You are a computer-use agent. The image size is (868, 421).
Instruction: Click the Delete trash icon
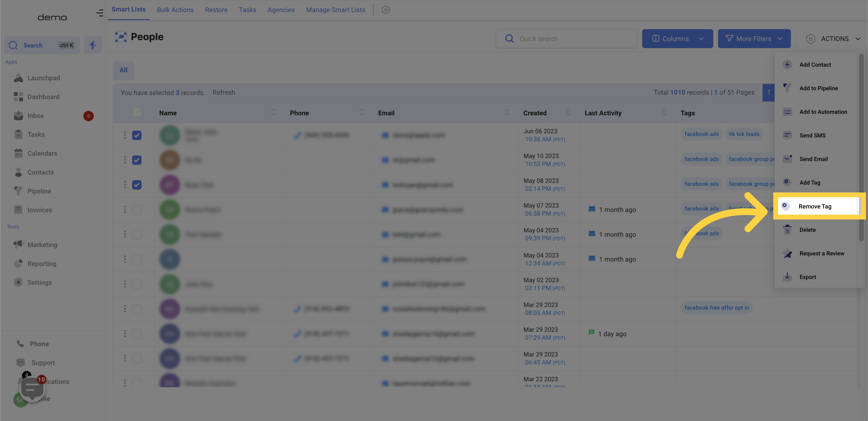tap(787, 230)
